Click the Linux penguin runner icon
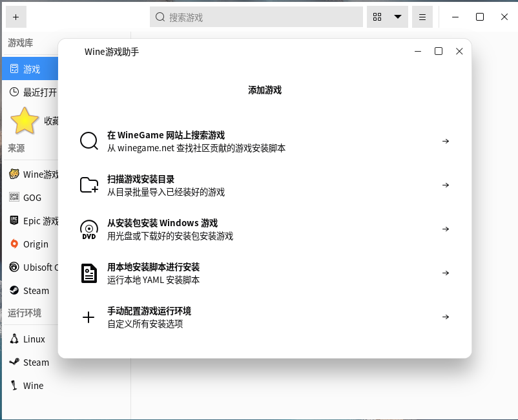The image size is (518, 420). click(x=14, y=339)
